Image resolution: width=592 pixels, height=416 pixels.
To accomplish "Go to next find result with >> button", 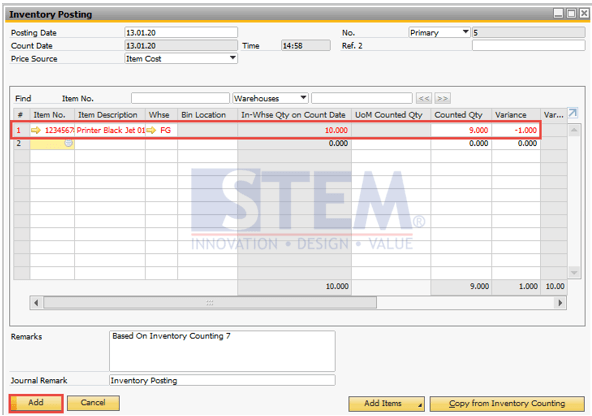I will point(442,99).
